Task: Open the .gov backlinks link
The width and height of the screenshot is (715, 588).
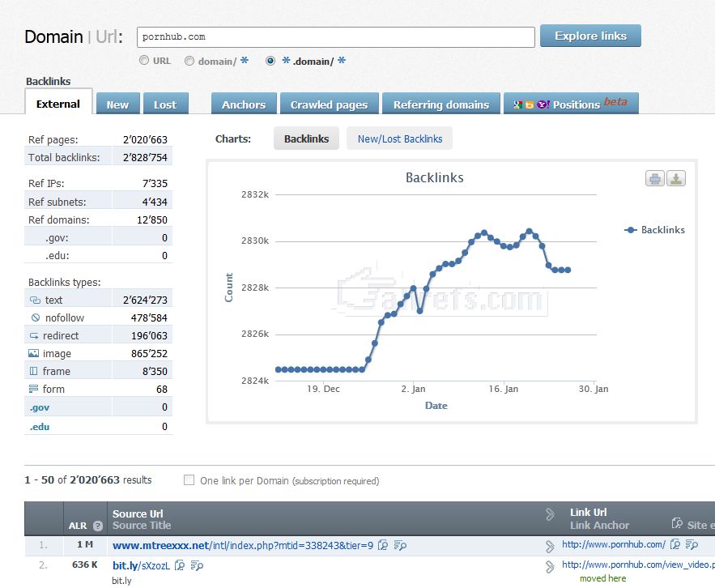Action: (40, 407)
